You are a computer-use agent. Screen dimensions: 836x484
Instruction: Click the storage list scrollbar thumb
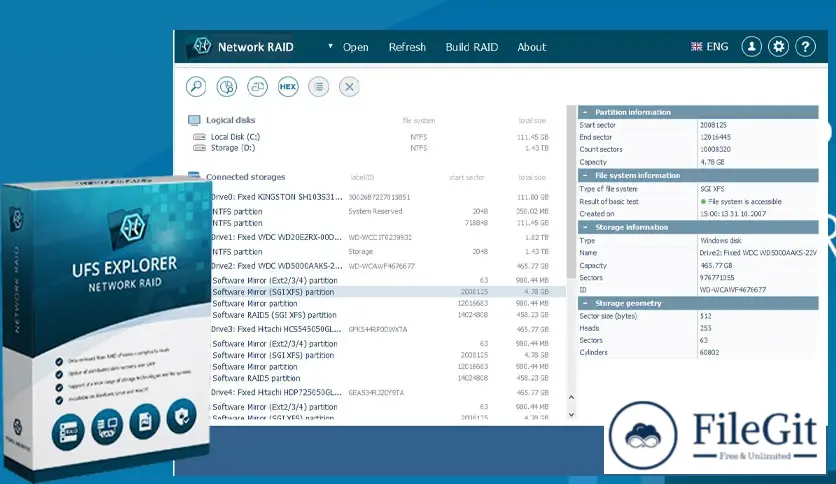571,192
